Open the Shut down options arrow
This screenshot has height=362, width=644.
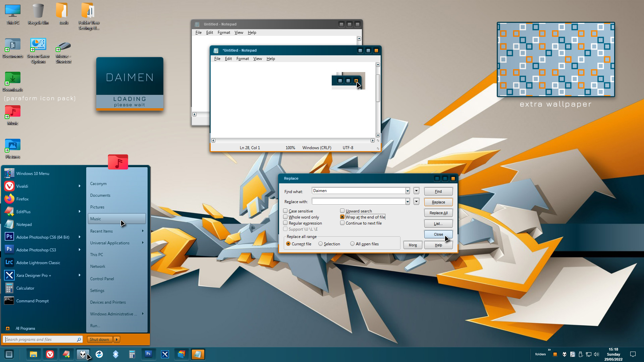click(x=117, y=340)
